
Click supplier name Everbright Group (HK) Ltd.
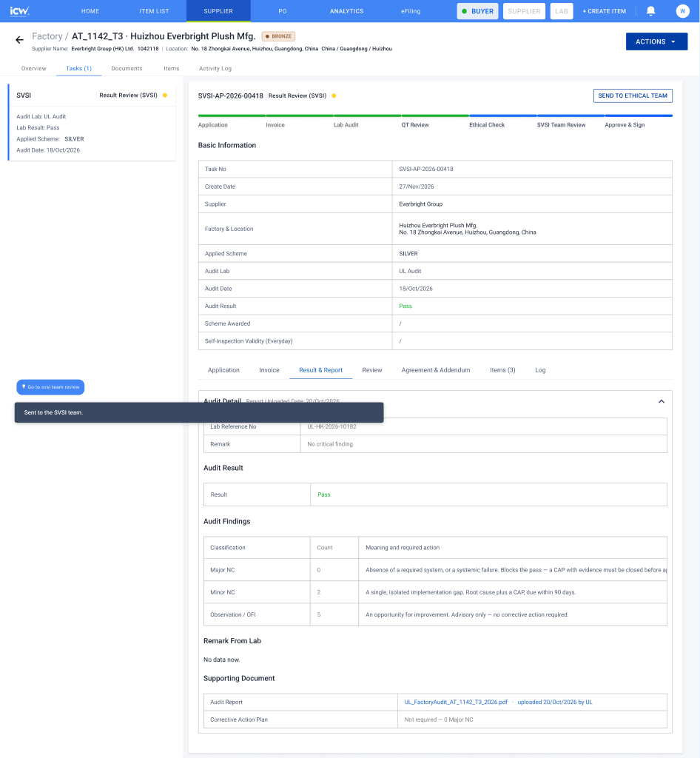click(102, 49)
